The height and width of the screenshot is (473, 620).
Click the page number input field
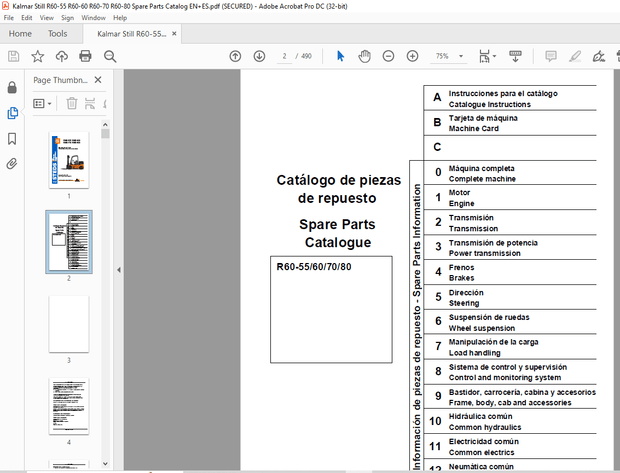click(x=284, y=56)
